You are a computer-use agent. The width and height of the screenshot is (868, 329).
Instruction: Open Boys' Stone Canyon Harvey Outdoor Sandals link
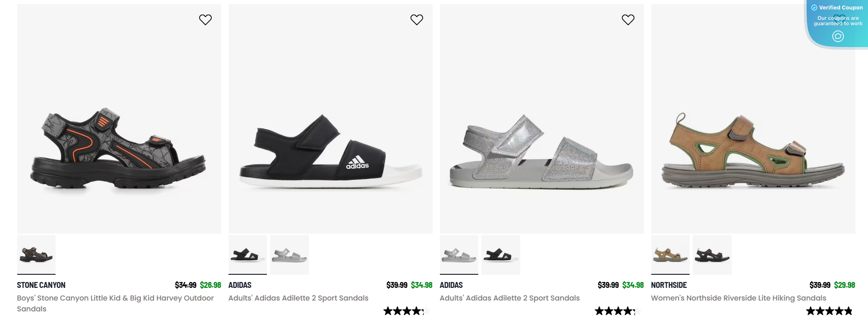click(115, 303)
